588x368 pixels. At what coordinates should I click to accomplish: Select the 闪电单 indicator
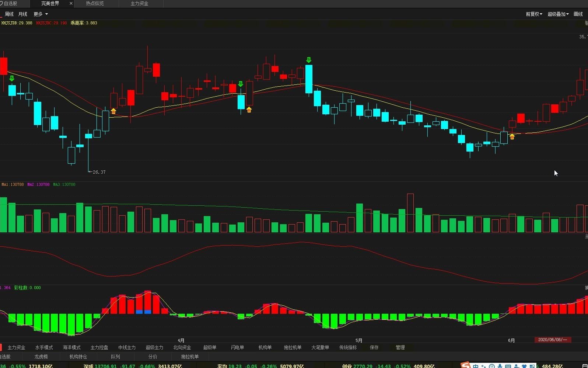tap(237, 347)
